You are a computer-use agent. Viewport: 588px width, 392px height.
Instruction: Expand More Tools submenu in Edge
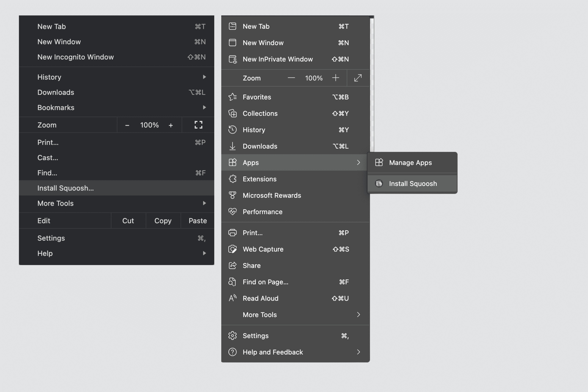point(358,314)
